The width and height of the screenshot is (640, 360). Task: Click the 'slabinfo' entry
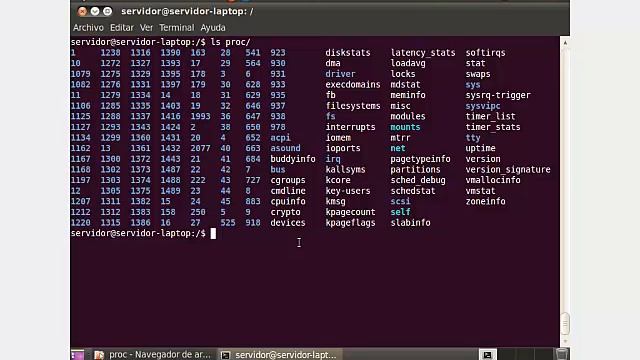point(410,223)
